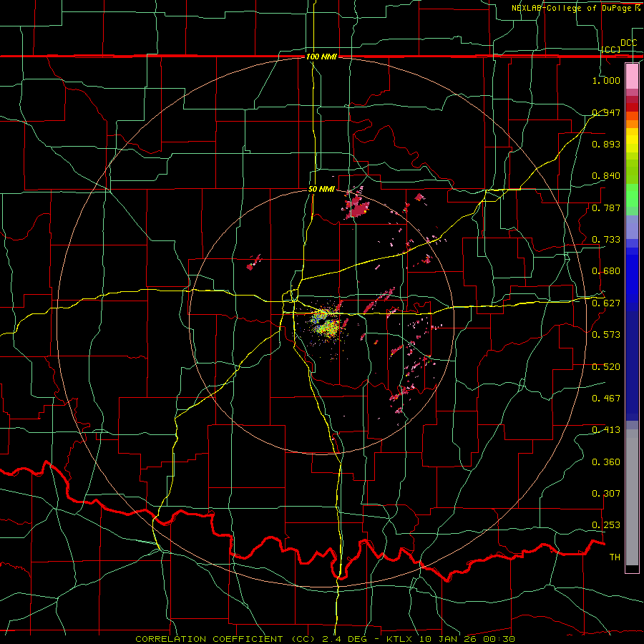Select the 0.467 legend value

tap(606, 399)
